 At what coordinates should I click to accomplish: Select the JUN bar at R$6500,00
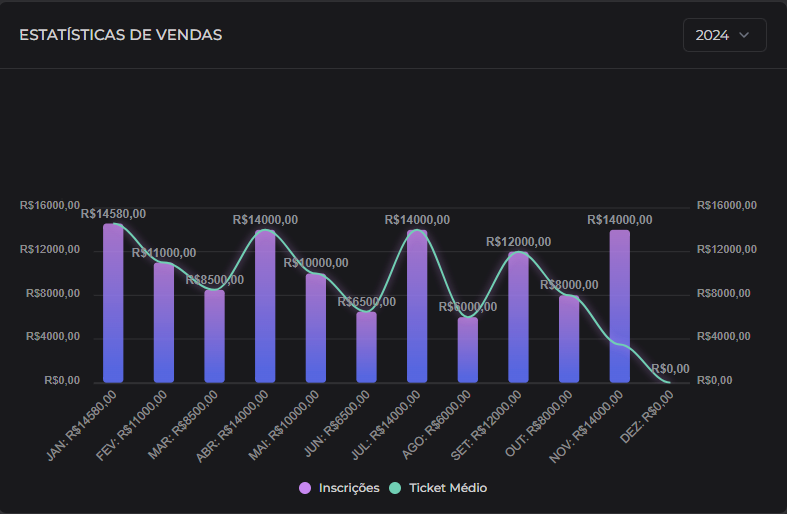366,347
